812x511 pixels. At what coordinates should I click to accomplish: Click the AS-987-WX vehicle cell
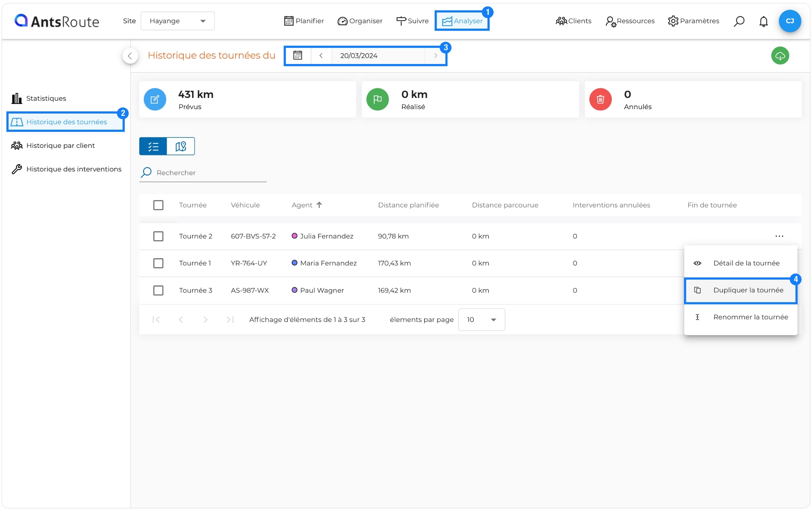tap(250, 290)
